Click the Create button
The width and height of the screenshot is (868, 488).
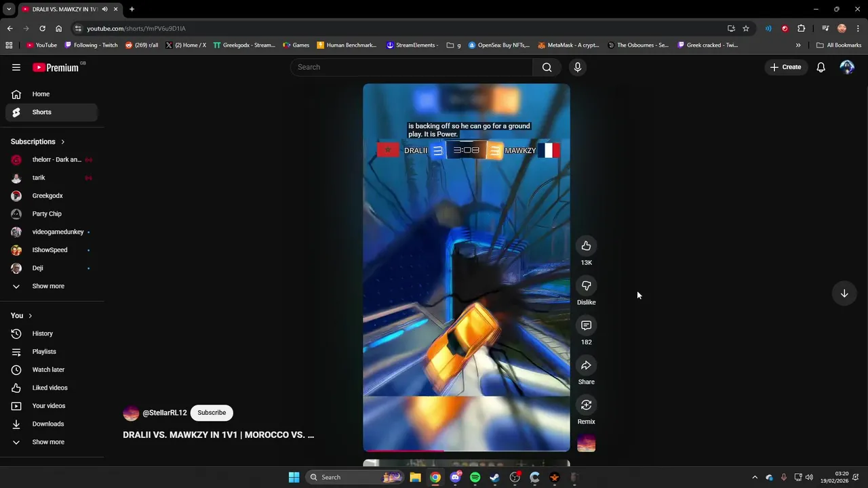click(x=785, y=67)
